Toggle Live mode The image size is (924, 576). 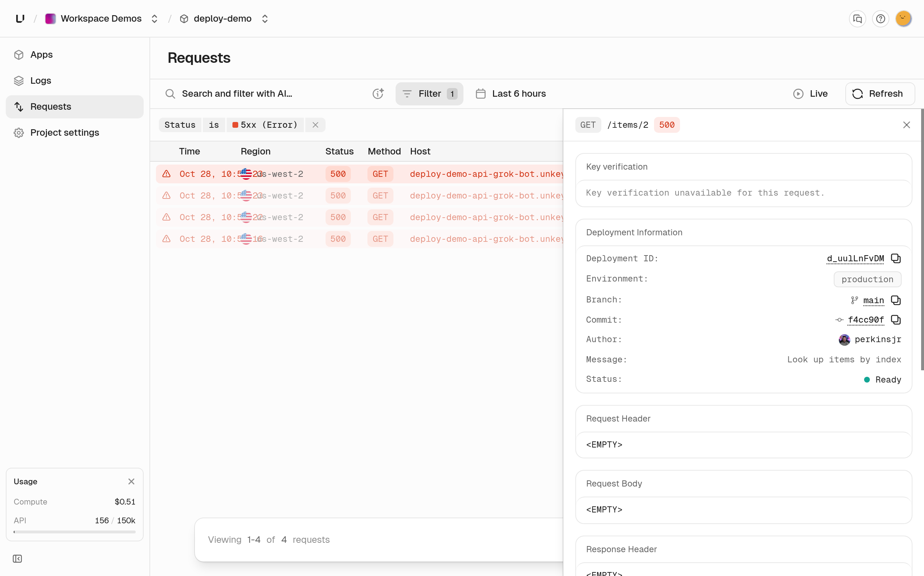pyautogui.click(x=811, y=94)
